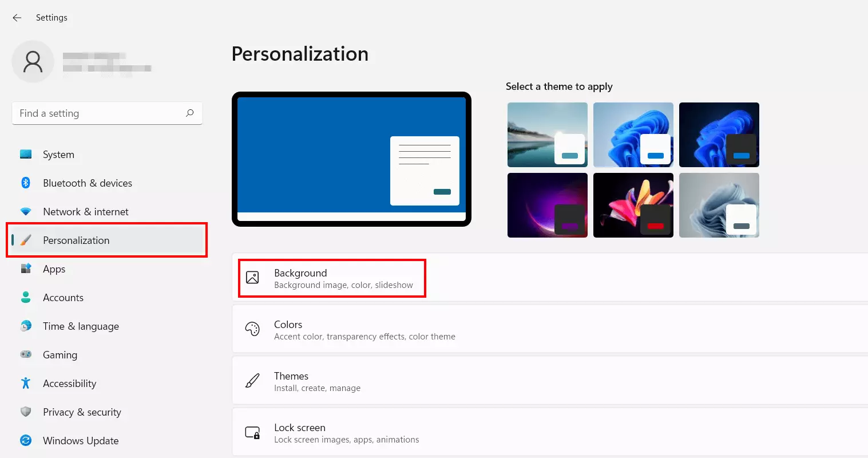
Task: Click the search magnifier icon
Action: click(x=190, y=113)
